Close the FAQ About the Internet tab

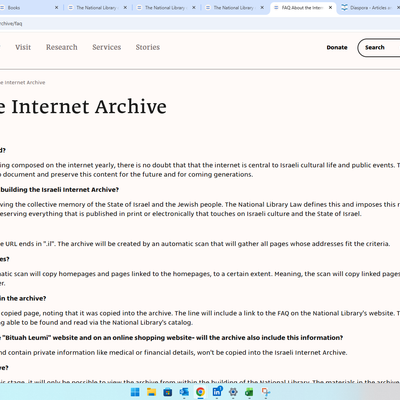pos(330,7)
